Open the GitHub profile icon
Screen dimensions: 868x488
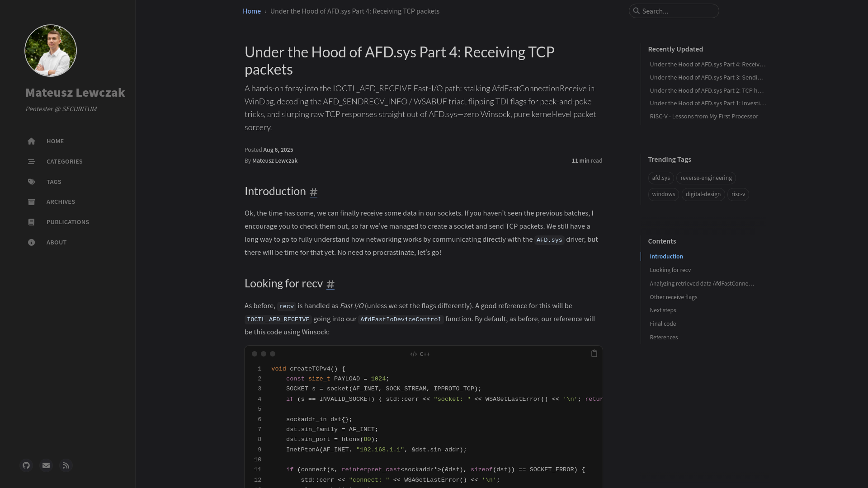pyautogui.click(x=26, y=465)
